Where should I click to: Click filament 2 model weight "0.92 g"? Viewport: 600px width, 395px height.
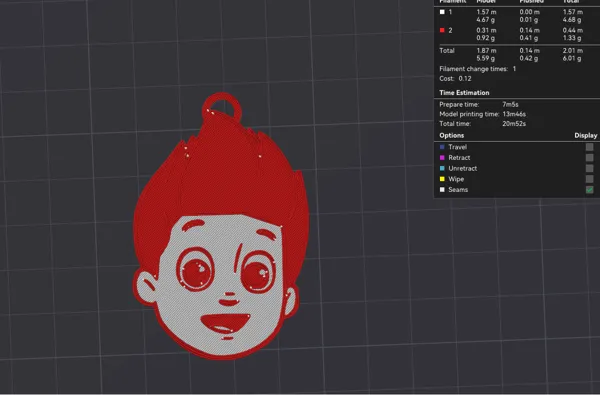coord(486,38)
